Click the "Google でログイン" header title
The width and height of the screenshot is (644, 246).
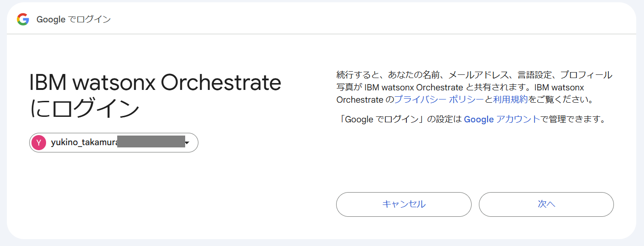click(x=73, y=20)
